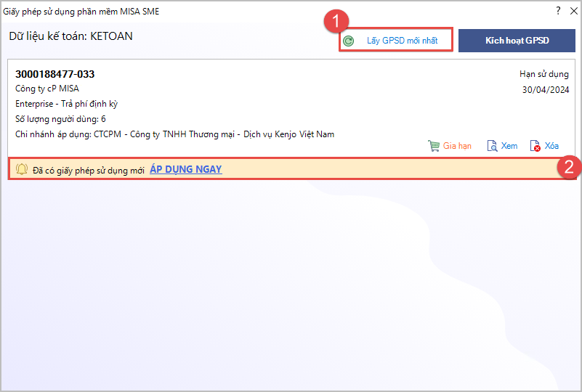Apply new license via ÁP DỤNG NGAY
582x392 pixels.
185,169
